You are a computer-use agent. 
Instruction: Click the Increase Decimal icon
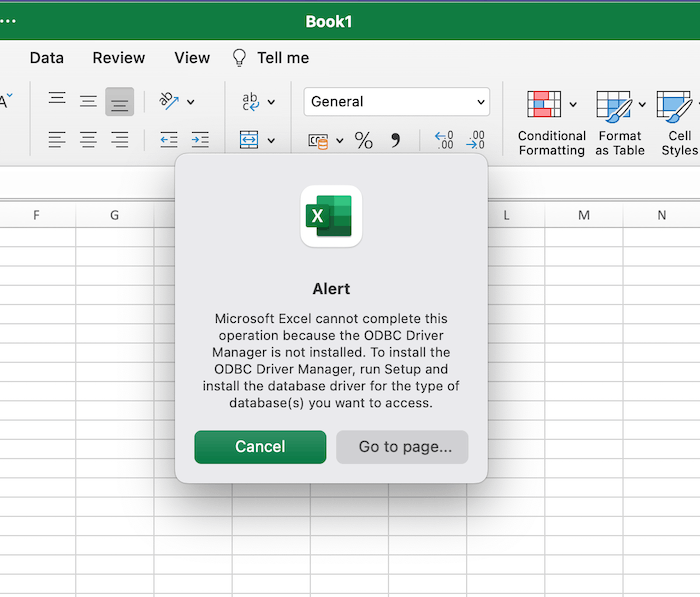click(444, 140)
